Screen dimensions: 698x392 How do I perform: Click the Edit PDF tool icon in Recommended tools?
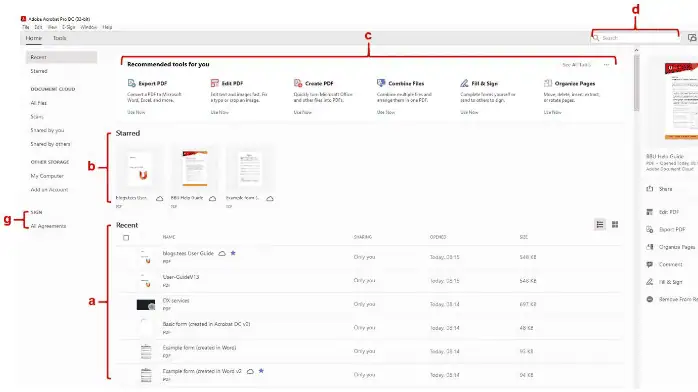point(215,83)
